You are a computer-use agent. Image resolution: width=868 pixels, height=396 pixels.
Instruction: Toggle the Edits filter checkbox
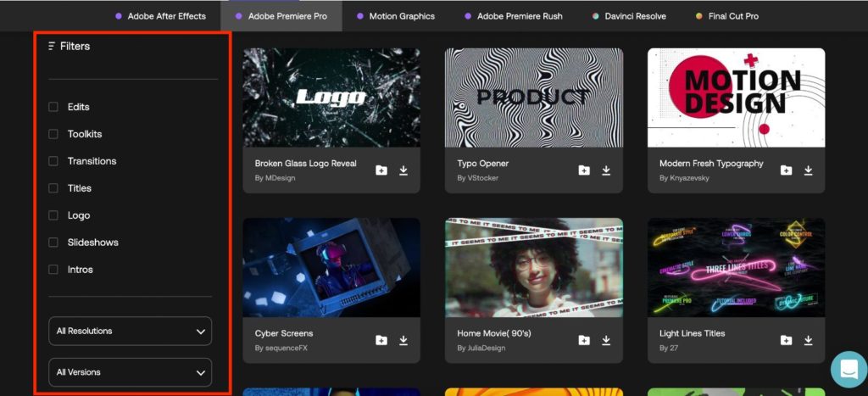click(x=53, y=107)
